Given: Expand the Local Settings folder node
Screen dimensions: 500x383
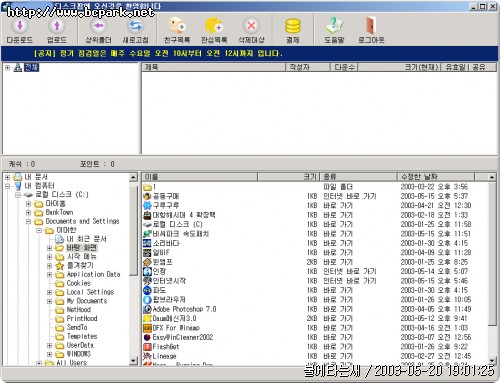Looking at the screenshot, I should 49,292.
